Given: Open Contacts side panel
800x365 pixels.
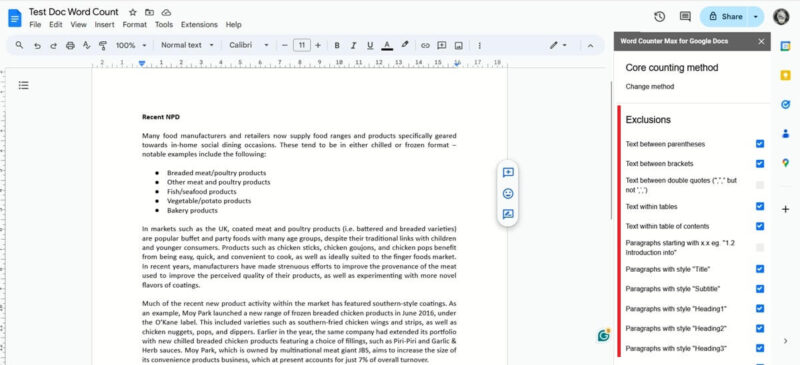Looking at the screenshot, I should click(785, 134).
